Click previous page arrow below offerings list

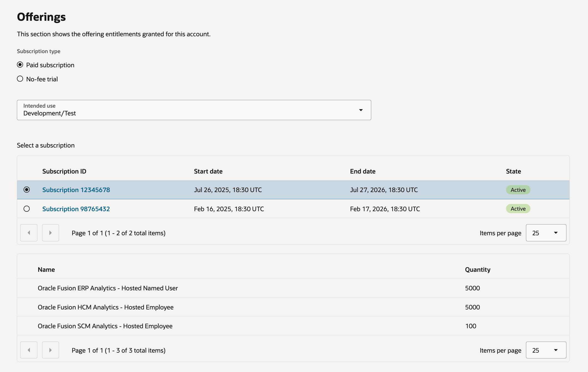pos(29,350)
